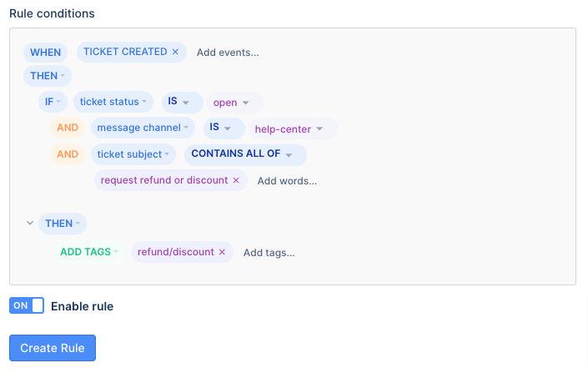Open the CONTAINS ALL OF operator dropdown

pyautogui.click(x=245, y=154)
